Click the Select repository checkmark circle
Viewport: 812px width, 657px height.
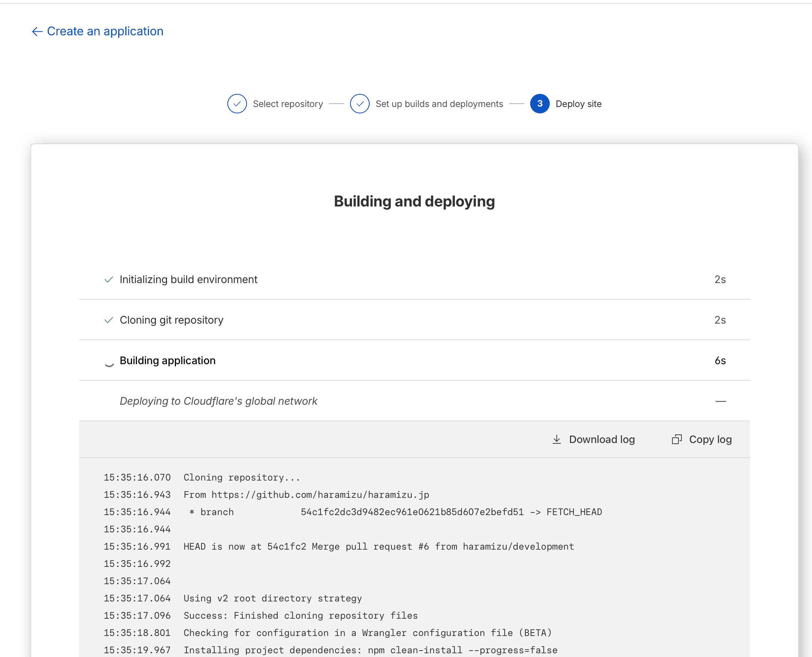[237, 104]
